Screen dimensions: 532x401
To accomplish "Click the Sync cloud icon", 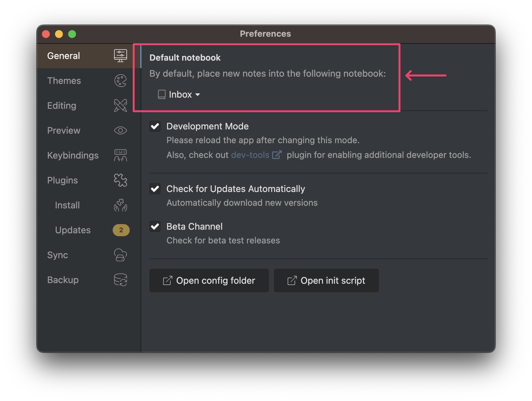I will tap(120, 255).
